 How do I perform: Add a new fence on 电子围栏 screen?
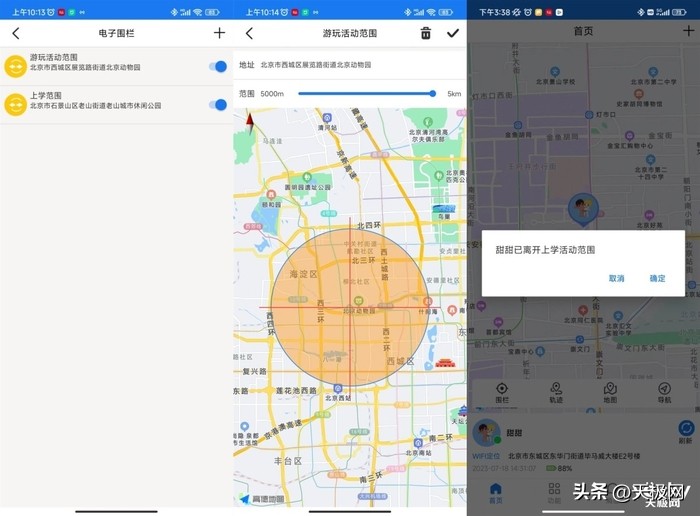tap(219, 33)
